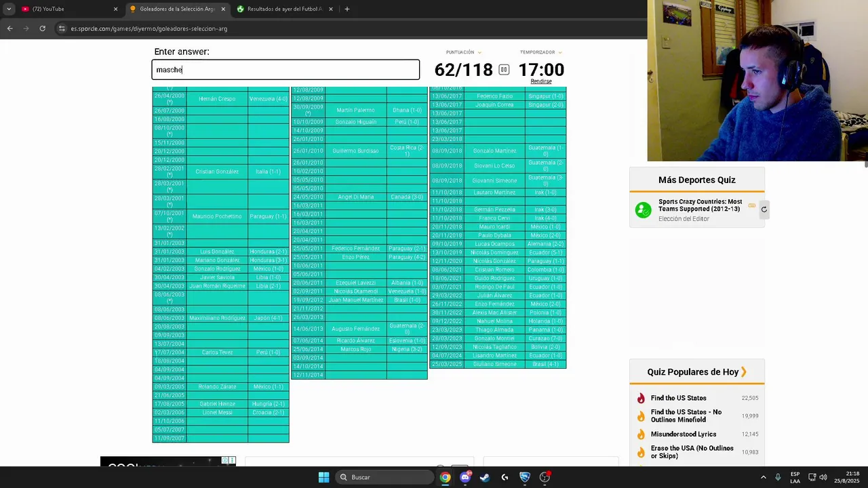Show hidden system tray icons
The width and height of the screenshot is (868, 488).
click(x=763, y=477)
